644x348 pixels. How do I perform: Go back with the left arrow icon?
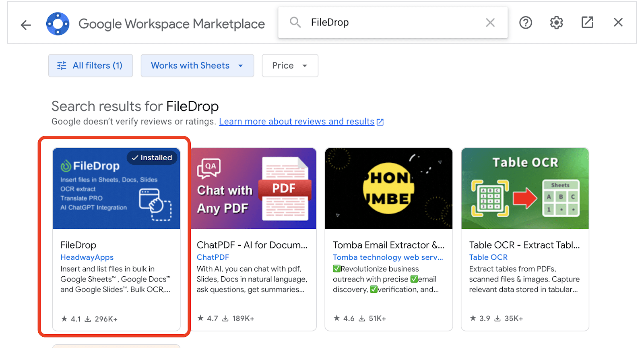[x=26, y=25]
